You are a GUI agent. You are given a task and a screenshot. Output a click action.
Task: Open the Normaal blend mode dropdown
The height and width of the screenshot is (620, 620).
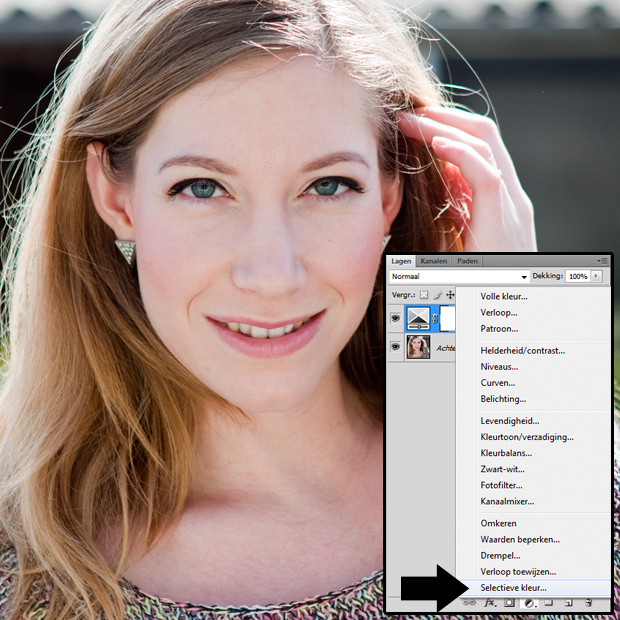(459, 276)
